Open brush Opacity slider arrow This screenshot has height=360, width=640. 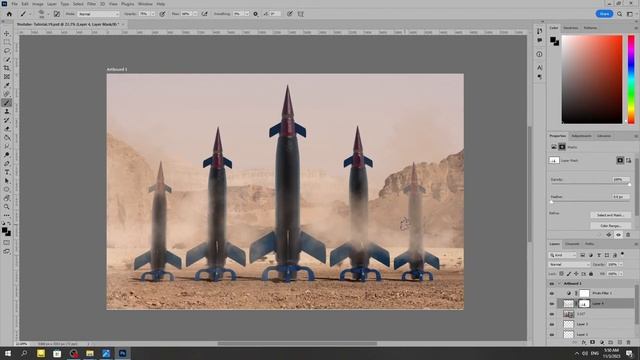(x=153, y=14)
